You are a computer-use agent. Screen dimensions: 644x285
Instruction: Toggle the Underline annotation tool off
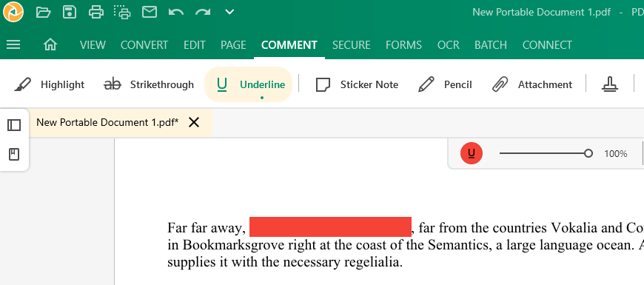[x=248, y=84]
